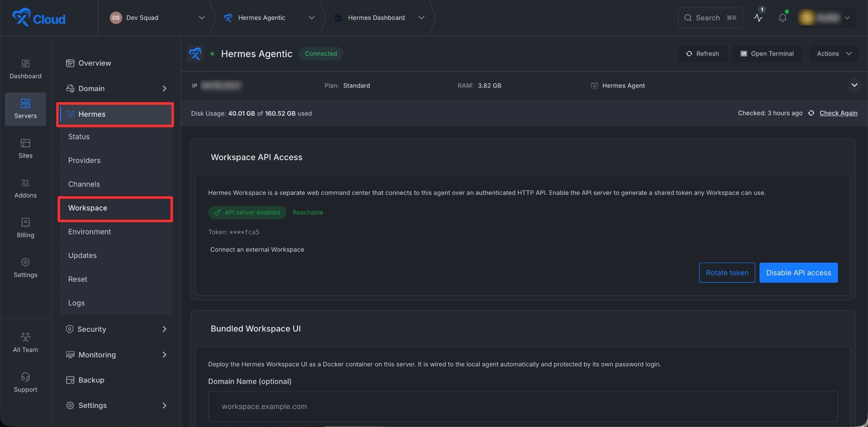Click the Hermes Dashboard breadcrumb icon
Image resolution: width=868 pixels, height=427 pixels.
point(338,18)
